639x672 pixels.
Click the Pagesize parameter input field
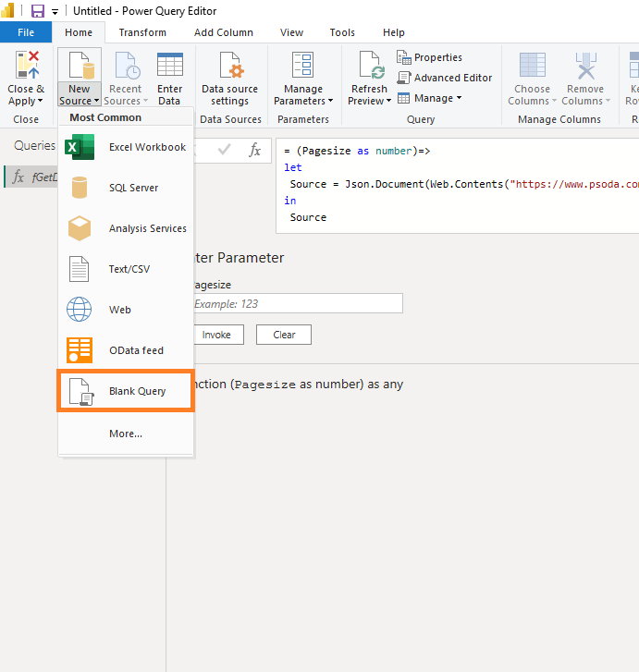pyautogui.click(x=294, y=303)
